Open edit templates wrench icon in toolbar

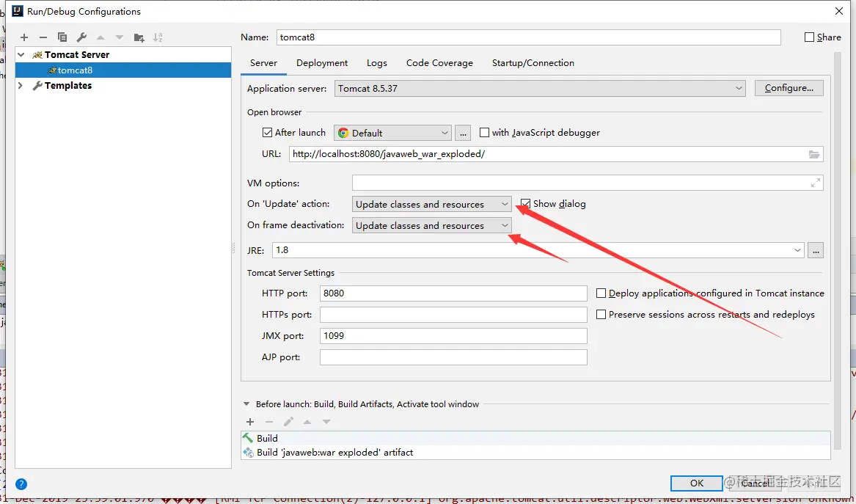coord(81,37)
